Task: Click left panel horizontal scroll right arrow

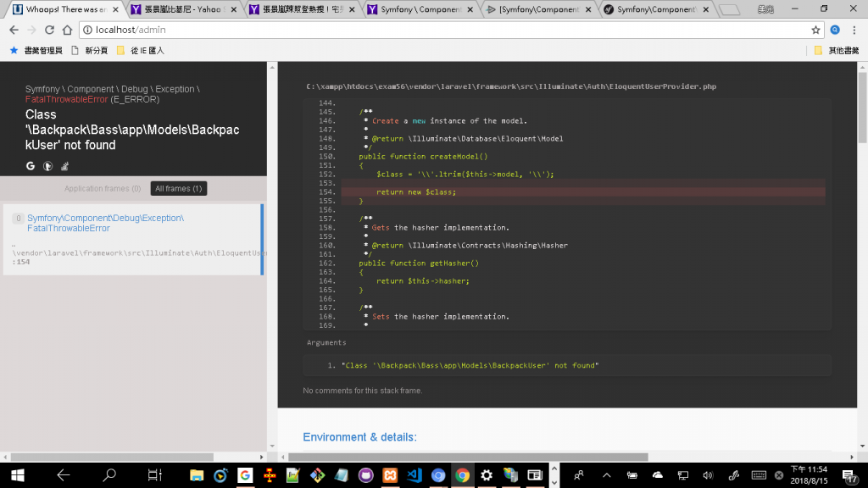Action: 262,457
